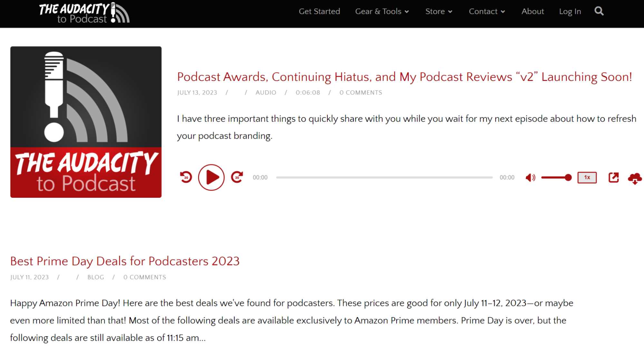
Task: Open the About page
Action: [533, 11]
